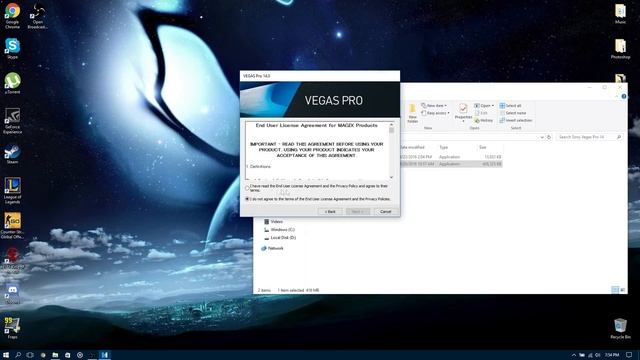Expand the Properties dropdown arrow

(463, 121)
